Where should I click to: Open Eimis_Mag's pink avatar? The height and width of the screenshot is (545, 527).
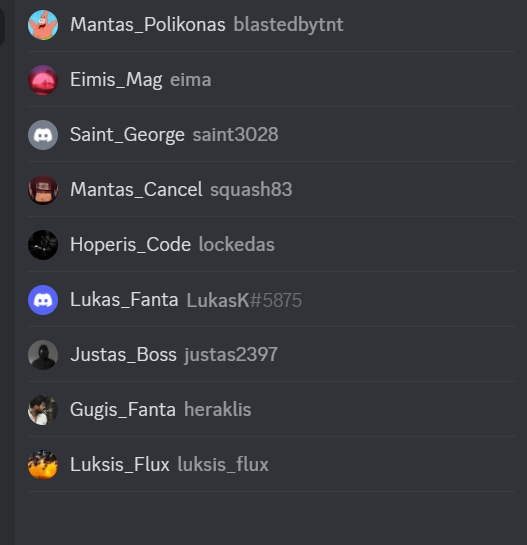click(x=43, y=80)
